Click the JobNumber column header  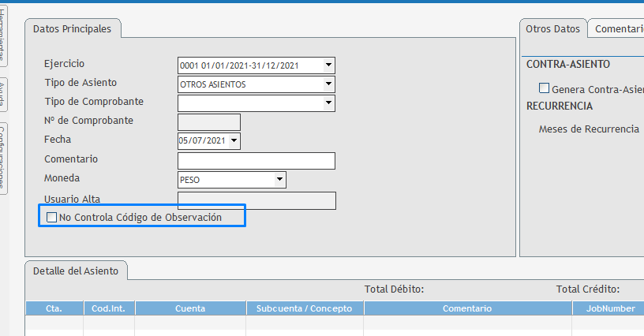(x=611, y=308)
